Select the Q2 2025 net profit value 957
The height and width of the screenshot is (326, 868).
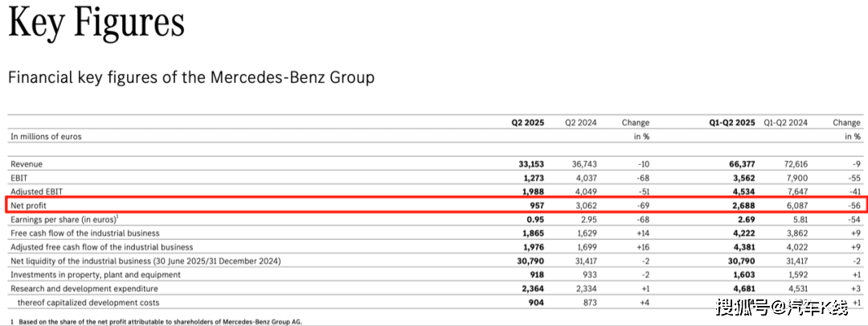pyautogui.click(x=535, y=206)
